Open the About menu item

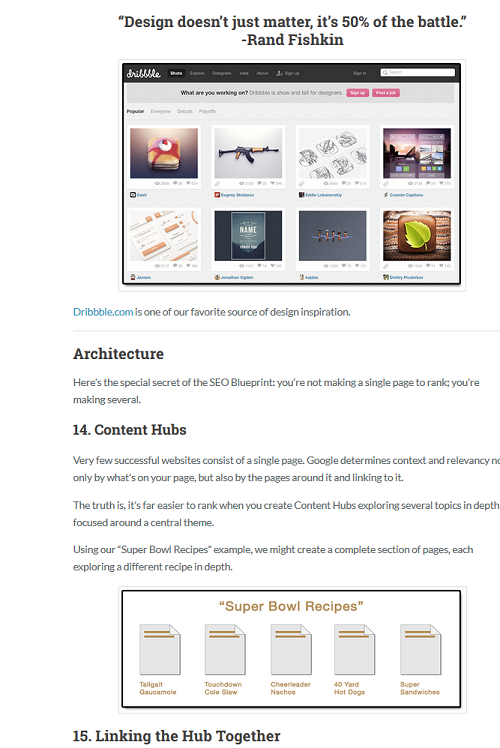click(x=262, y=73)
